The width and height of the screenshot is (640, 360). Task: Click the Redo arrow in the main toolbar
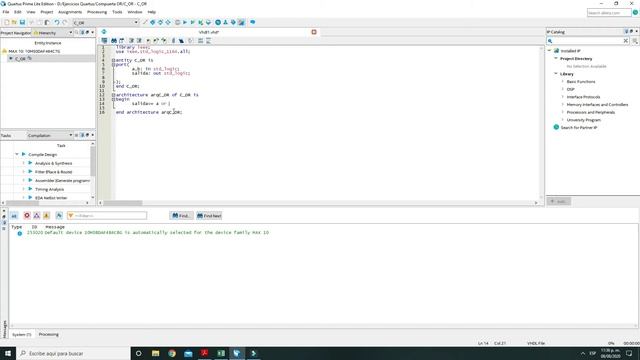tap(64, 22)
